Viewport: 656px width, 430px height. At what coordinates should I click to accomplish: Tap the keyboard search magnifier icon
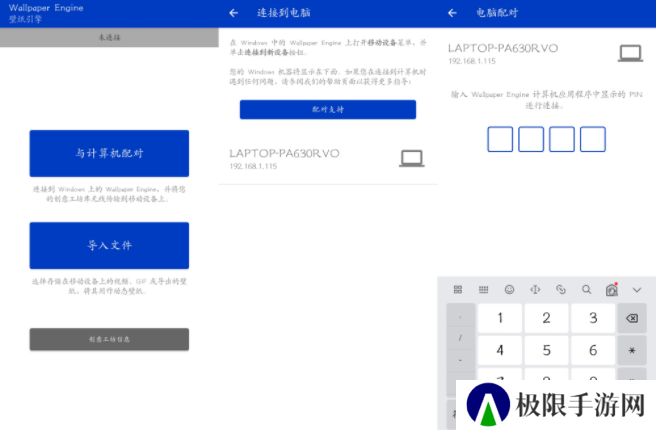[587, 289]
